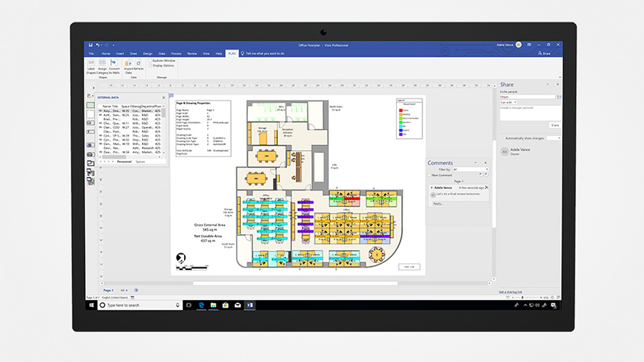Open Microsoft Edge from taskbar
This screenshot has height=362, width=644.
201,304
